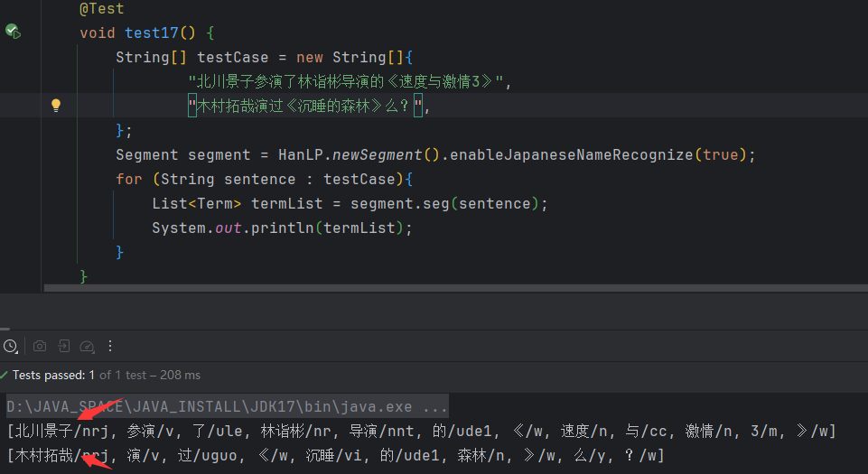Click the test17 method name
The width and height of the screenshot is (868, 474).
[x=152, y=33]
